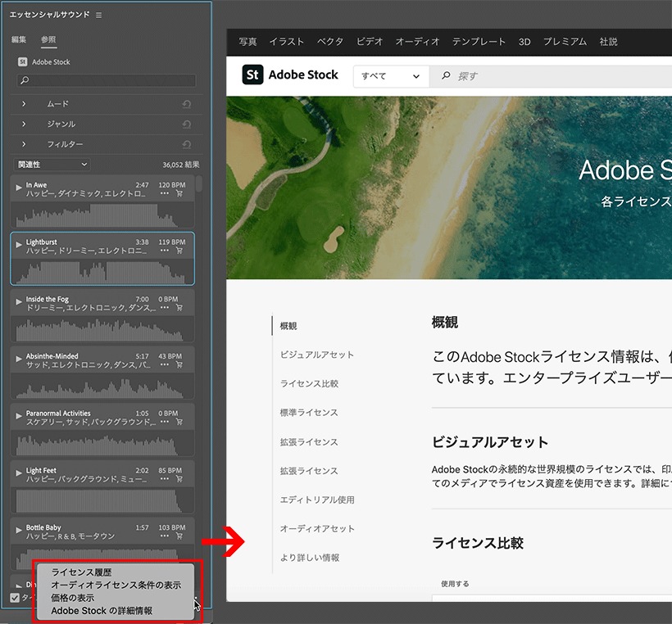Expand the フィルター section
This screenshot has width=672, height=624.
24,144
